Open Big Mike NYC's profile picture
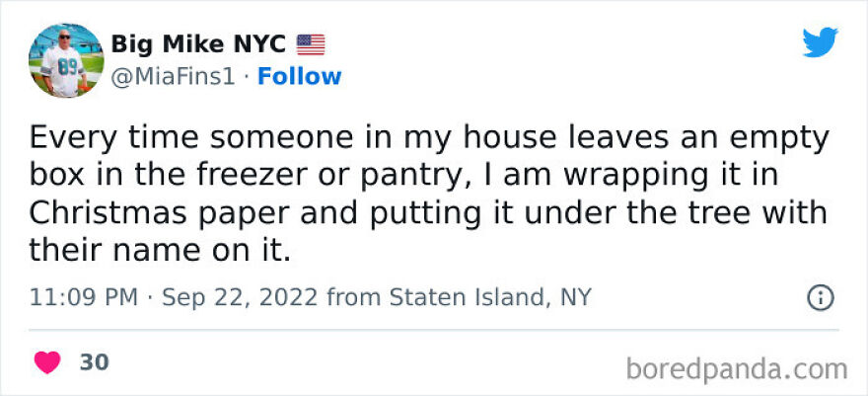Screen dimensions: 868x396 pyautogui.click(x=66, y=60)
